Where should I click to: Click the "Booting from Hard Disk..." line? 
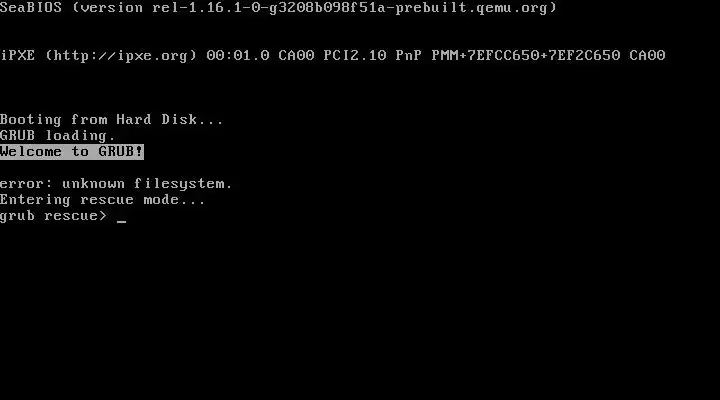pos(112,119)
